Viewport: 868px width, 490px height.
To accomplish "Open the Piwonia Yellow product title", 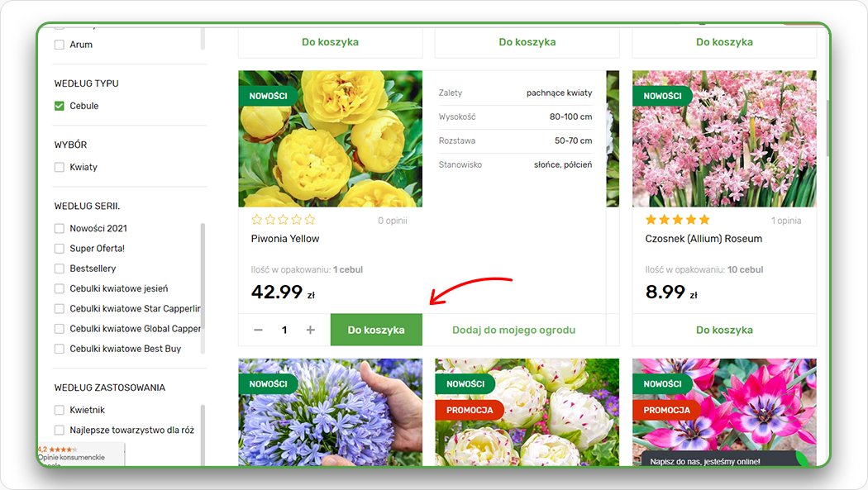I will [x=285, y=239].
